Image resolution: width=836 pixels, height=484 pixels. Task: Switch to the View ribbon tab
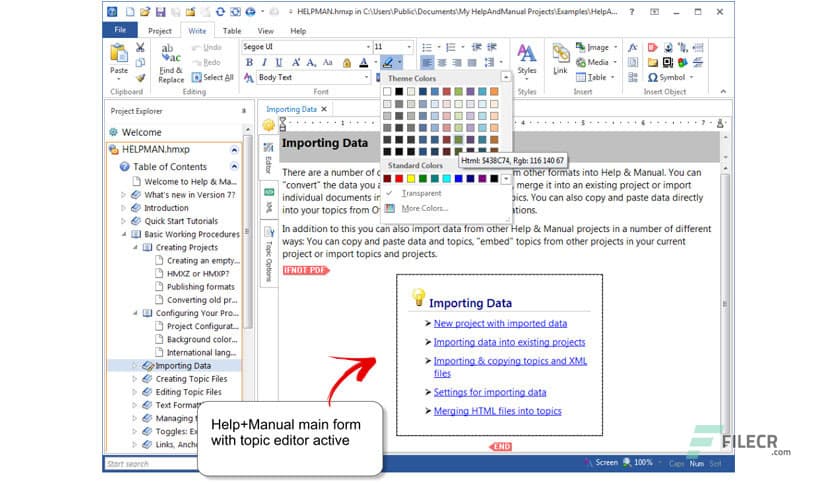[x=266, y=31]
